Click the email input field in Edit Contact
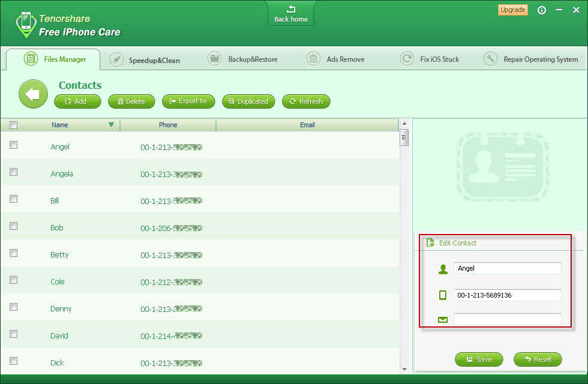This screenshot has width=588, height=384. tap(508, 319)
